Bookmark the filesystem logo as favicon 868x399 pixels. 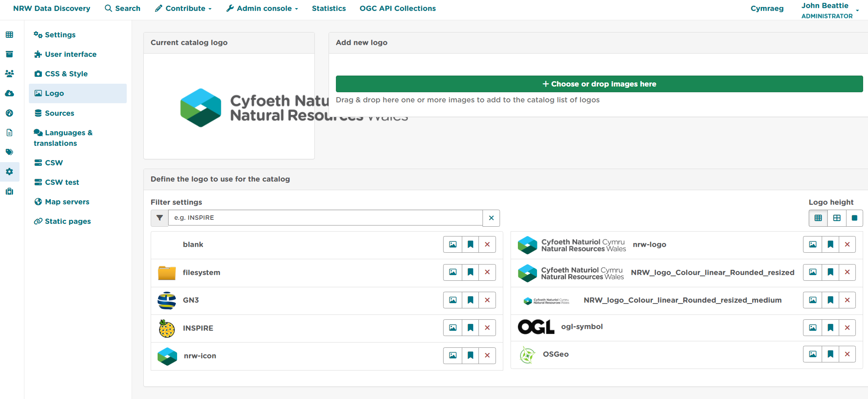click(470, 272)
